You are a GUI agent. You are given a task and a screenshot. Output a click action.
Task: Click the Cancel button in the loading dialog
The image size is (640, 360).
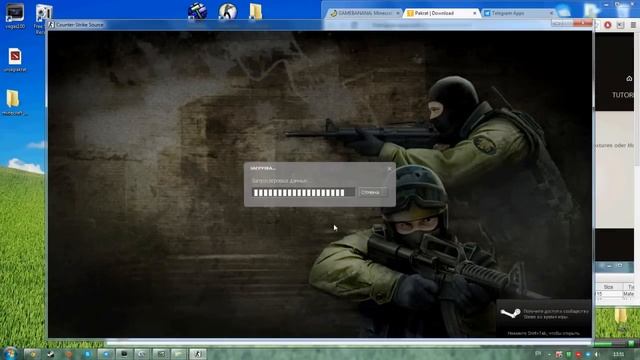coord(373,192)
